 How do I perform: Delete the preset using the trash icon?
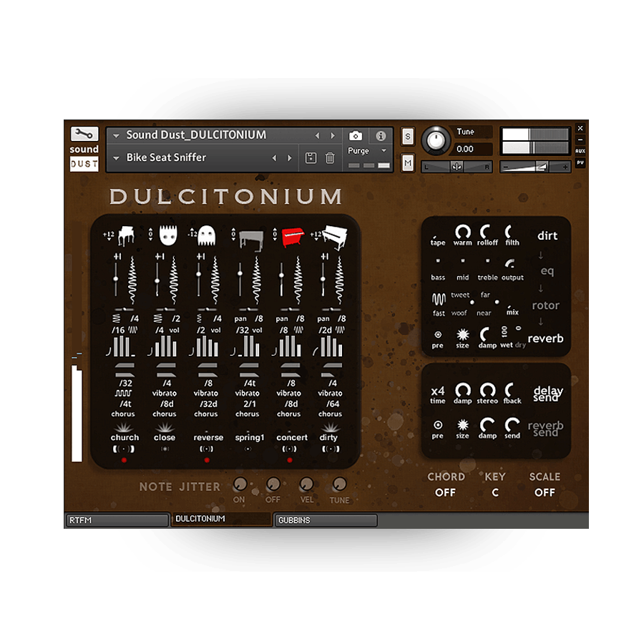pos(330,157)
